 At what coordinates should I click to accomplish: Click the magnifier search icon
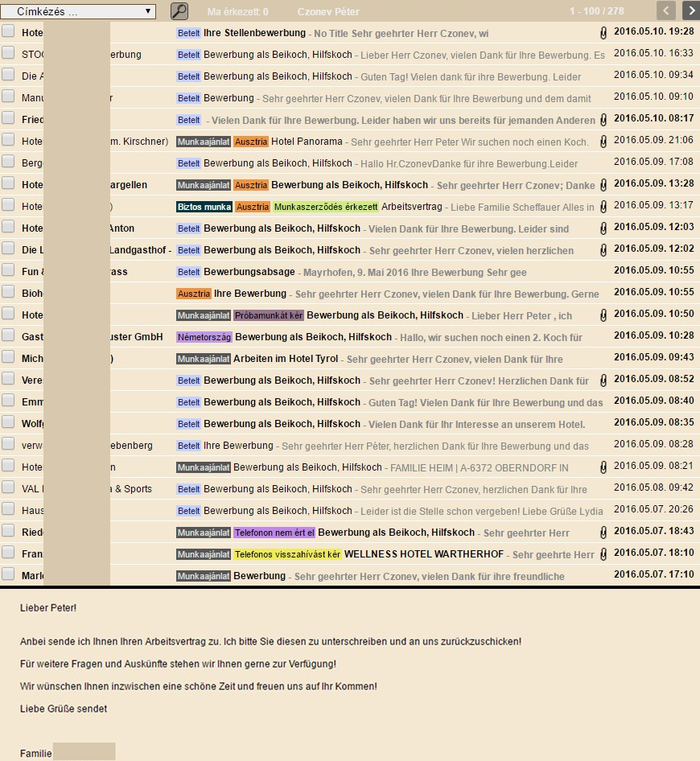coord(179,11)
